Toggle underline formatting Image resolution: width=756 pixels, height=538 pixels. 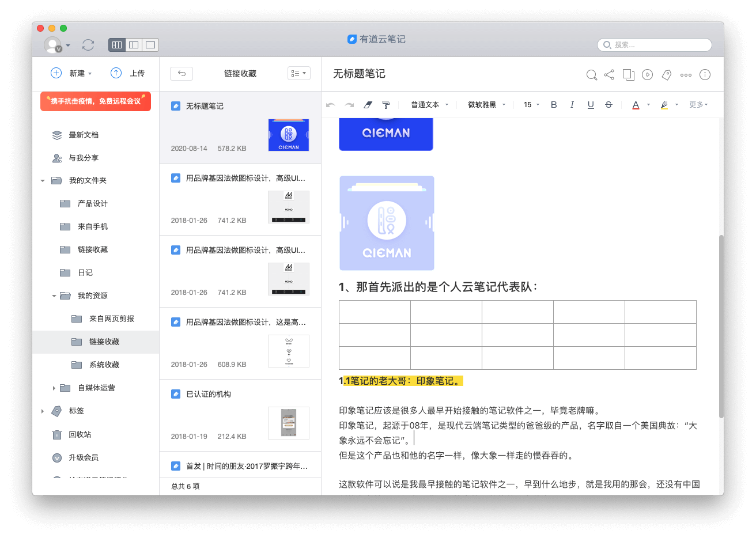591,105
